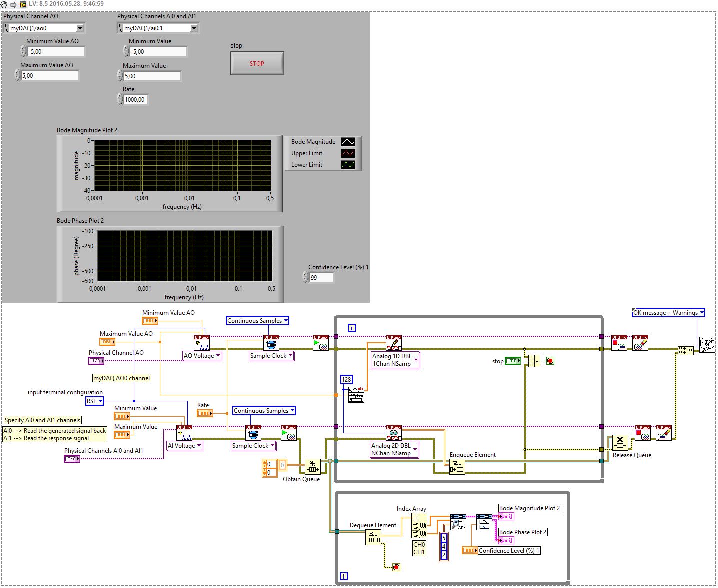Click the DAQmx Create Channel AI Voltage node
This screenshot has height=588, width=718.
pos(184,433)
